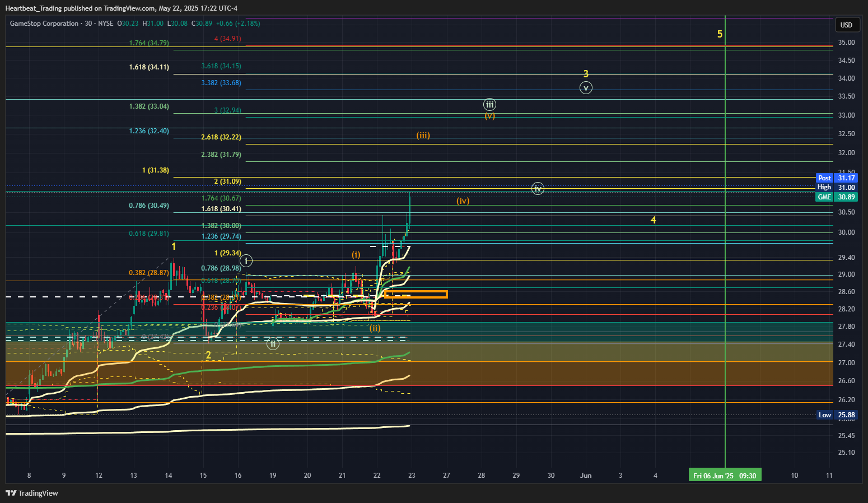Image resolution: width=868 pixels, height=503 pixels.
Task: Select the circled iv wave marker
Action: pos(538,189)
